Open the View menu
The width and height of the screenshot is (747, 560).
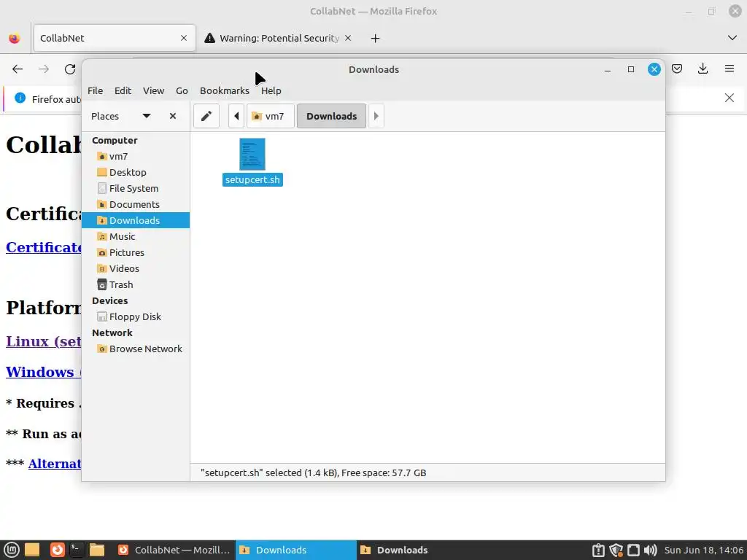point(153,90)
